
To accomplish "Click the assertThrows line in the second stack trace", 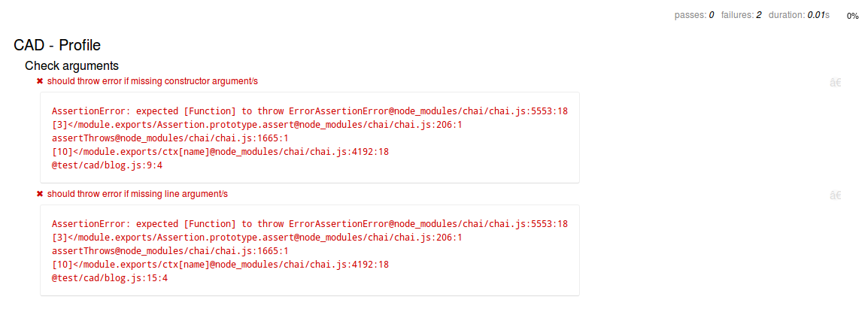I will (170, 251).
